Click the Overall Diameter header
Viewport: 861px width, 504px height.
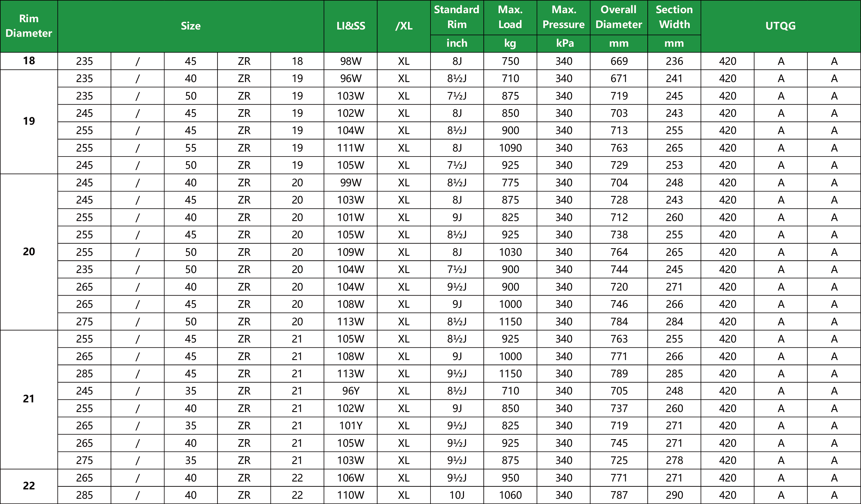(x=619, y=17)
